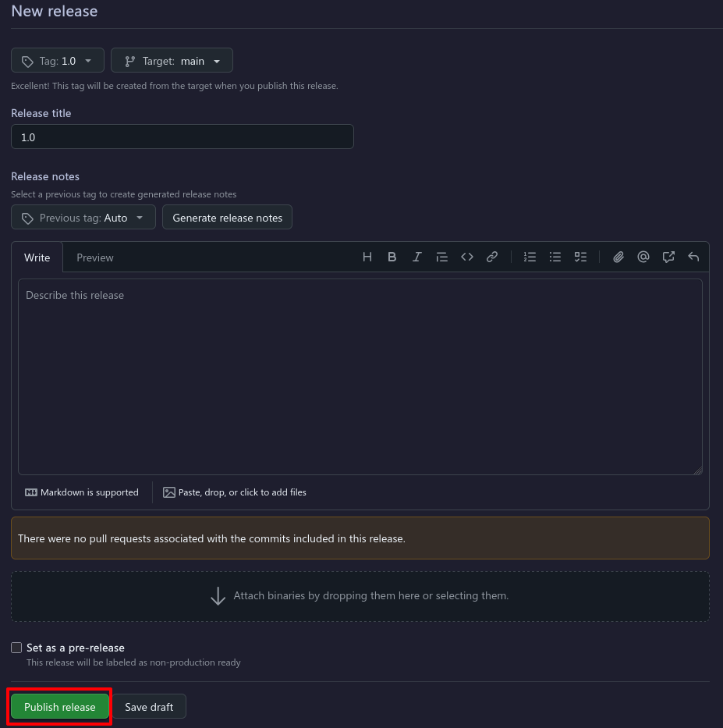Image resolution: width=723 pixels, height=728 pixels.
Task: Mention a user with @ icon
Action: (x=643, y=257)
